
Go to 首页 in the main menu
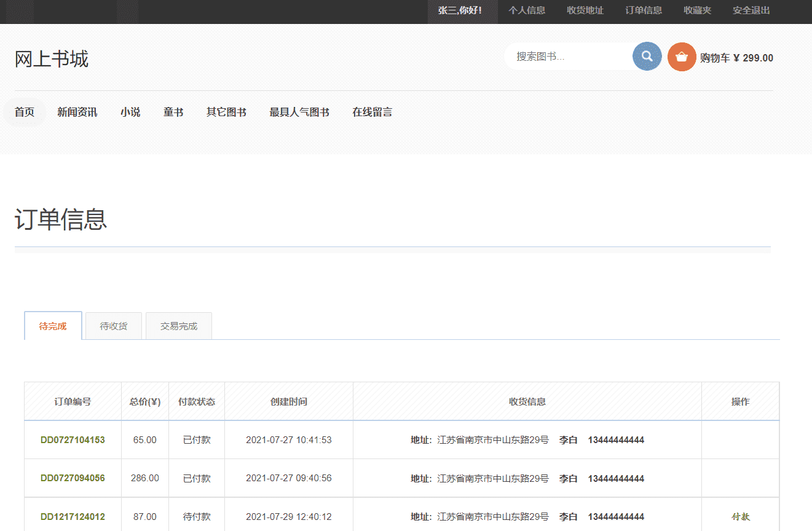pyautogui.click(x=25, y=112)
